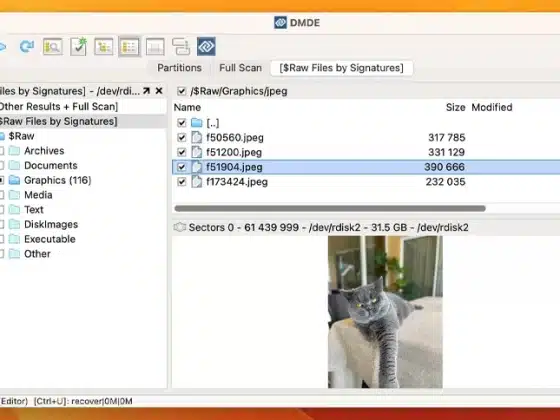Click the blue DMDE logo toolbar icon

[206, 46]
